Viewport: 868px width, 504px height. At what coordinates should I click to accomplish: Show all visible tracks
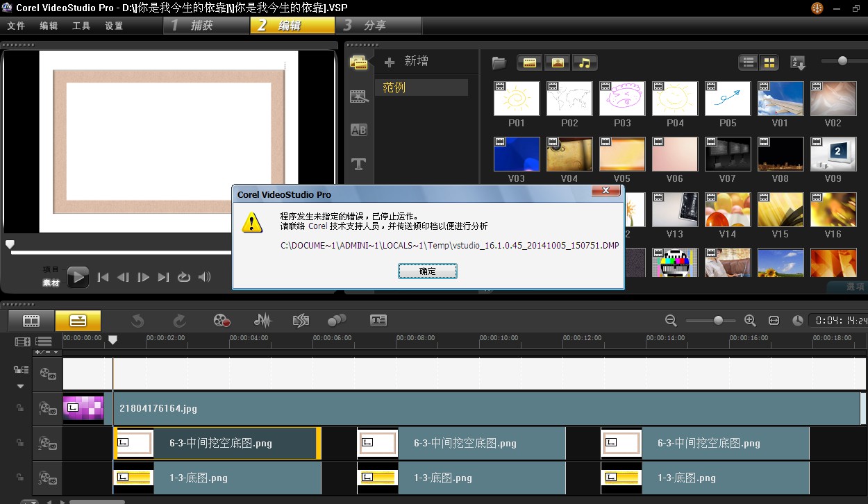[22, 342]
